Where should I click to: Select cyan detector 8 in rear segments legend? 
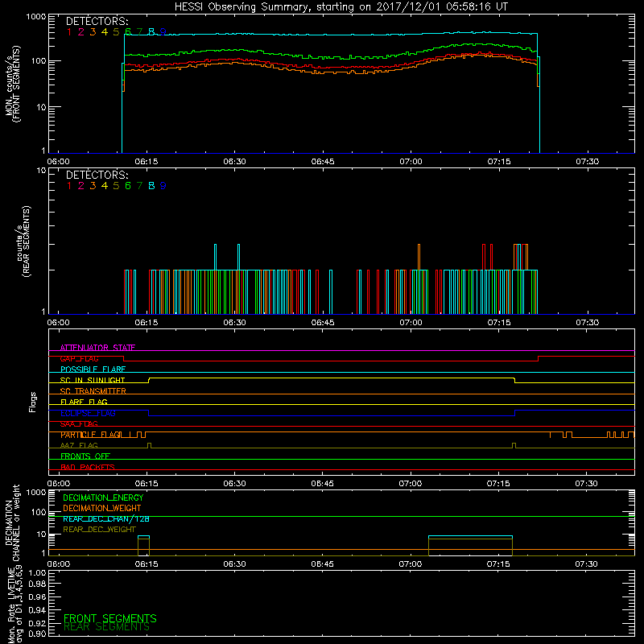coord(151,186)
